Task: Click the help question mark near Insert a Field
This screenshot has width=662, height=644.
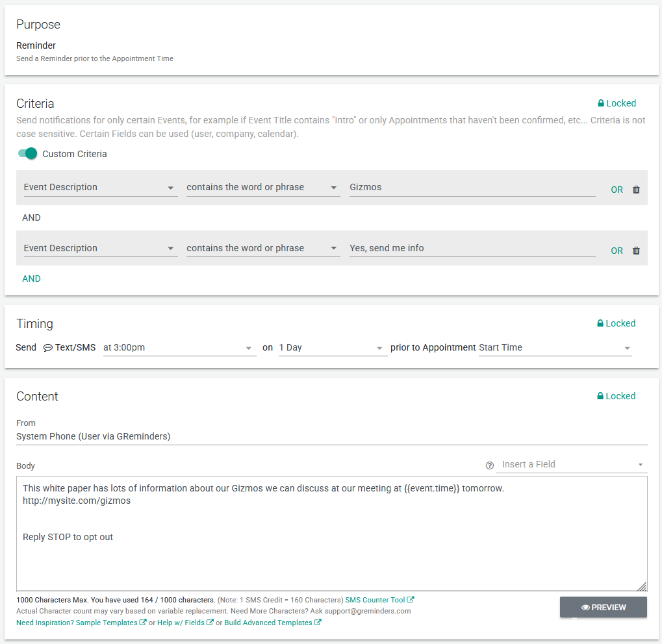Action: click(x=490, y=465)
